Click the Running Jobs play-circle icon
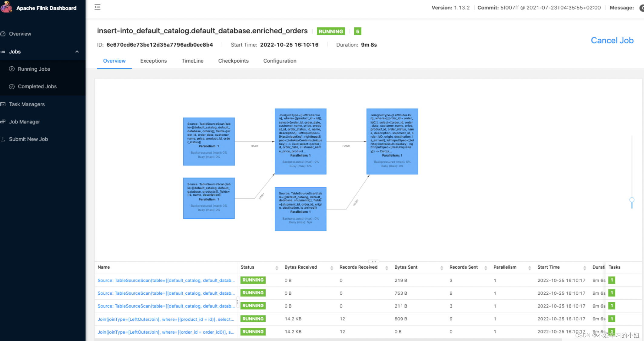The height and width of the screenshot is (341, 644). point(12,69)
